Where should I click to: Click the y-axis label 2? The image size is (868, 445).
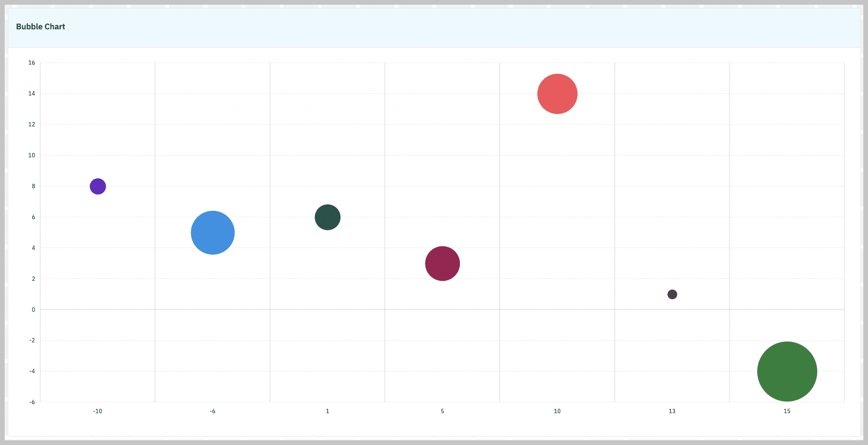tap(33, 279)
